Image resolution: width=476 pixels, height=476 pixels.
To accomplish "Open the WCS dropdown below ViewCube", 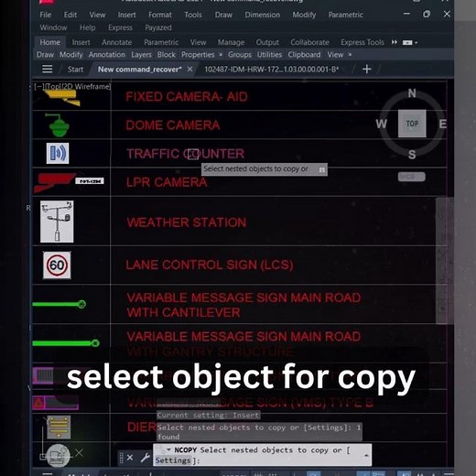I will point(411,177).
